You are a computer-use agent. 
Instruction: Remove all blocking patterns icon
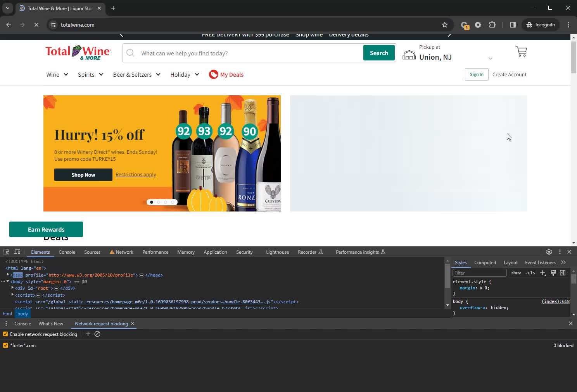97,334
